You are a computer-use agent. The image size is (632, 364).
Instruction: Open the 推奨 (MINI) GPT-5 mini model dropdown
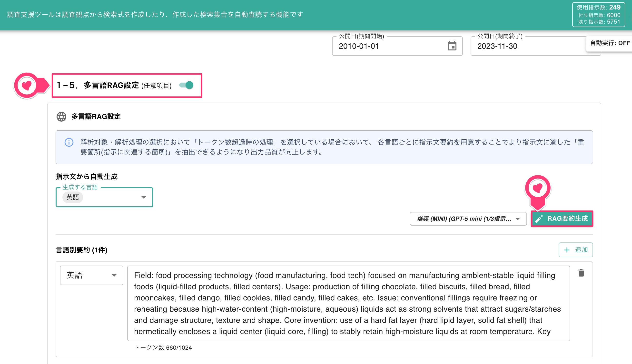468,219
